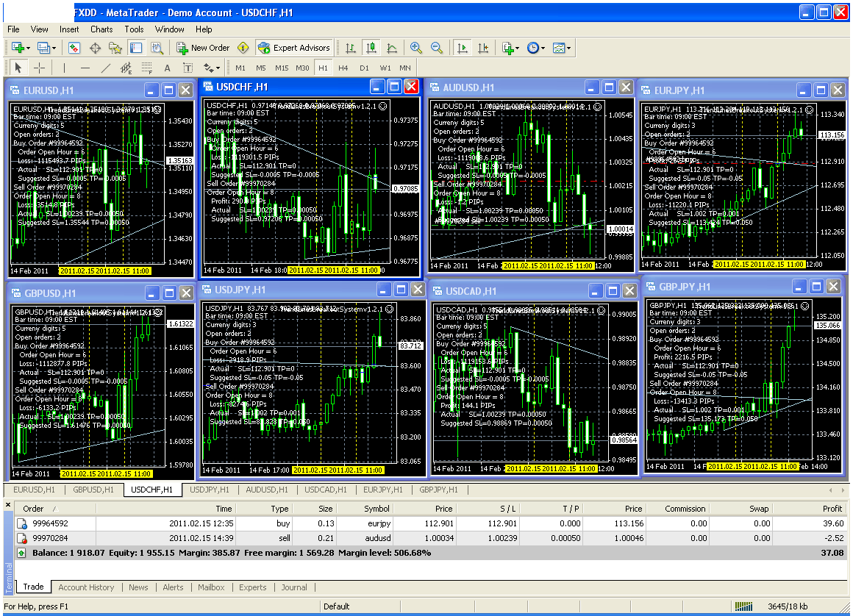Toggle the Expert Advisors button
This screenshot has height=616, width=853.
(x=294, y=48)
